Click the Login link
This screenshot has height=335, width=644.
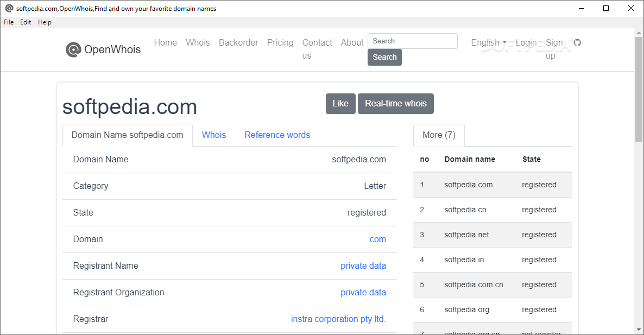[x=526, y=43]
